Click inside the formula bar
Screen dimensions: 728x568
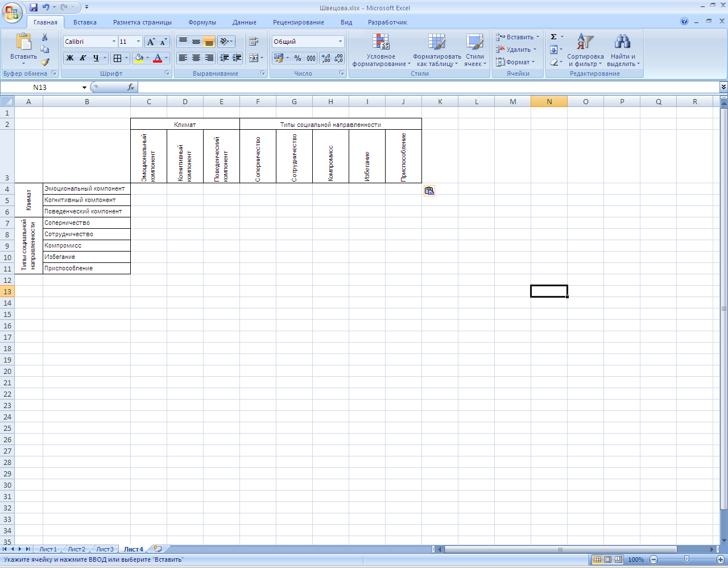coord(428,87)
